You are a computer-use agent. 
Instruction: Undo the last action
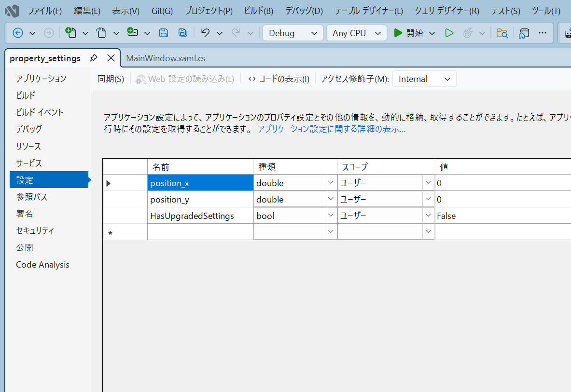206,33
